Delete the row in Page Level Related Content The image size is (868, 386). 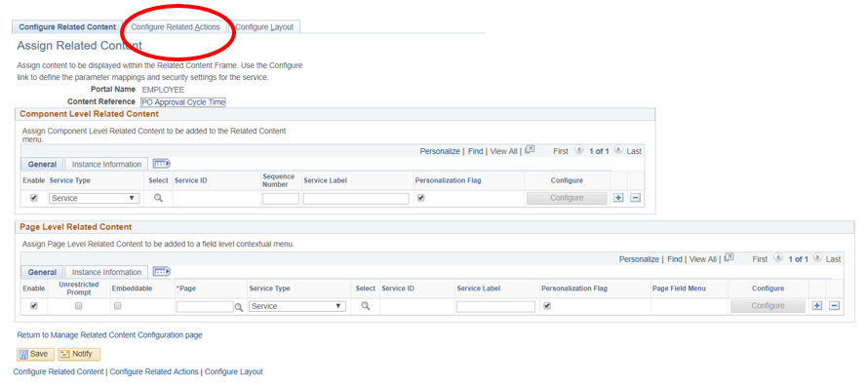point(834,306)
